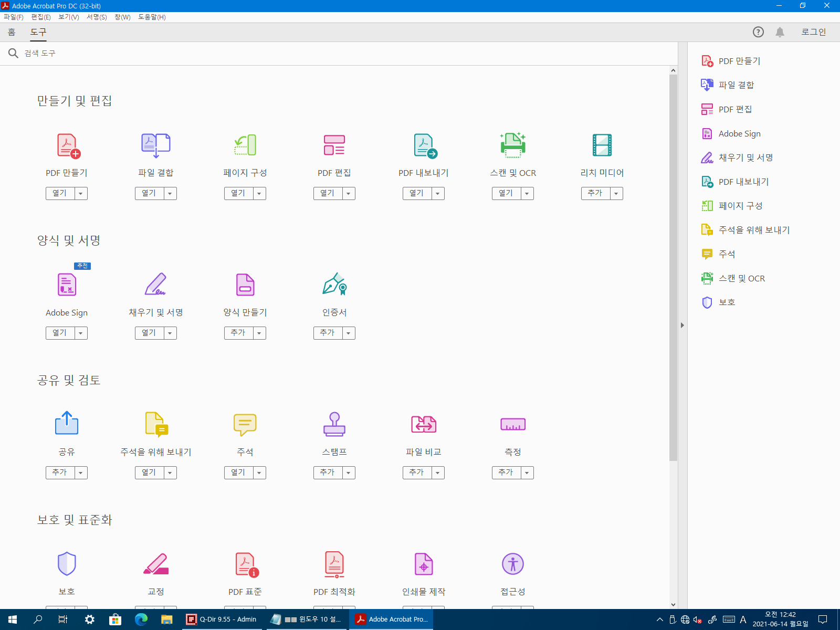The image size is (840, 630).
Task: Open Windows Start menu
Action: point(13,619)
